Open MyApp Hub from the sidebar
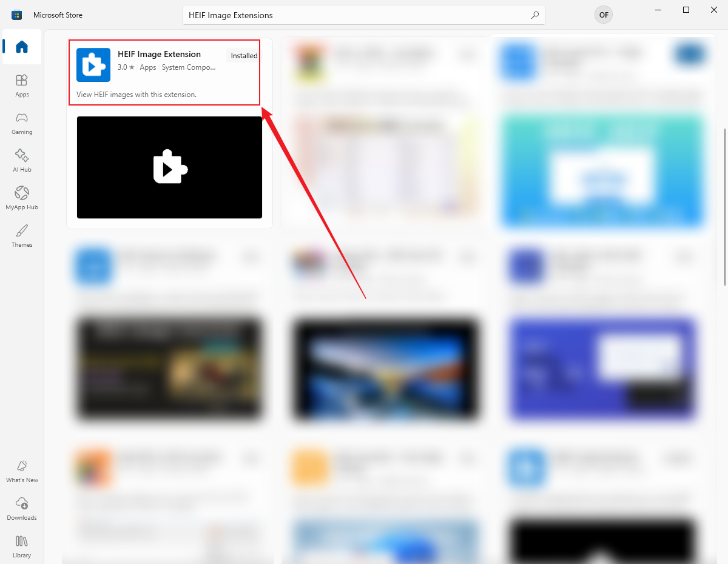 coord(22,196)
